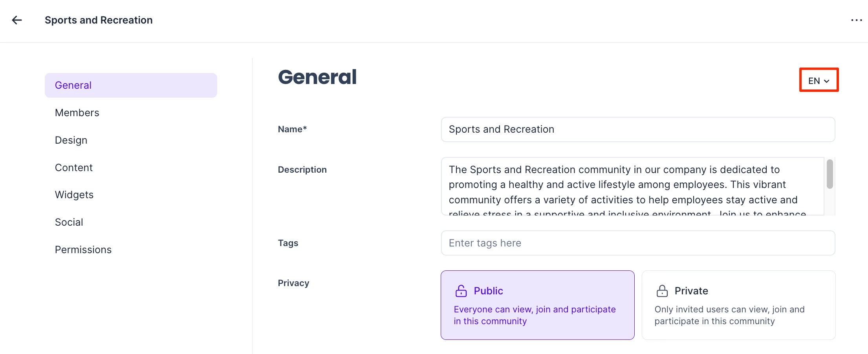The height and width of the screenshot is (354, 868).
Task: Click the chevron beside EN
Action: click(827, 81)
